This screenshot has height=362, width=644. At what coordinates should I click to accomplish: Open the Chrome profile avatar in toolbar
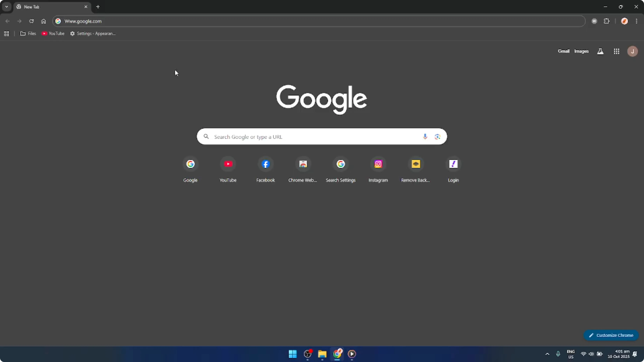pyautogui.click(x=625, y=21)
